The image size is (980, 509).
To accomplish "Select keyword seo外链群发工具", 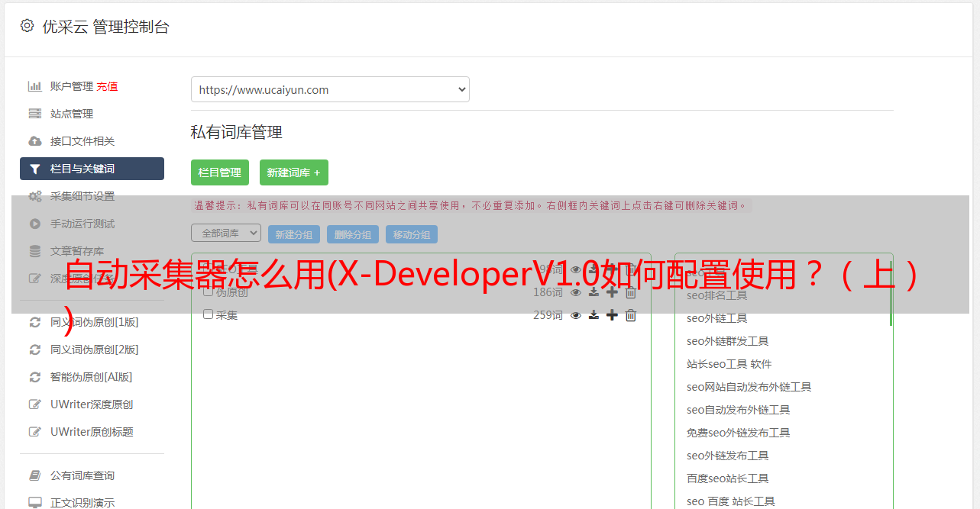I will click(727, 341).
